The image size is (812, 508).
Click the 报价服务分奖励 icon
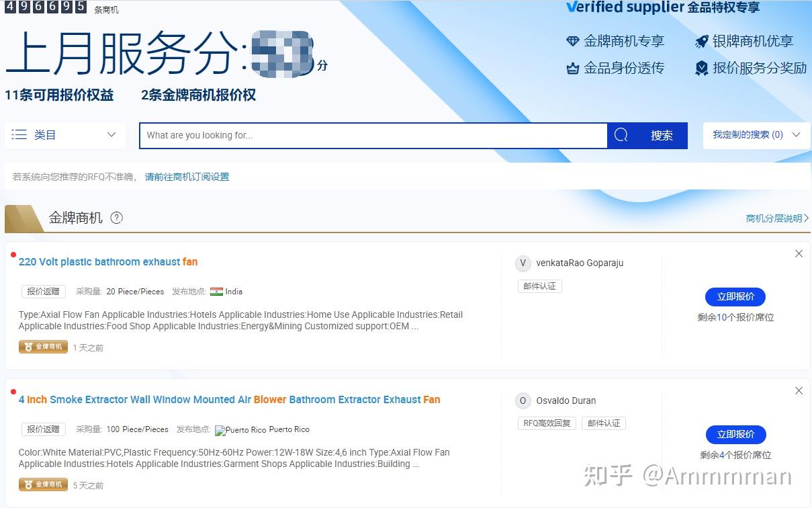pos(701,67)
